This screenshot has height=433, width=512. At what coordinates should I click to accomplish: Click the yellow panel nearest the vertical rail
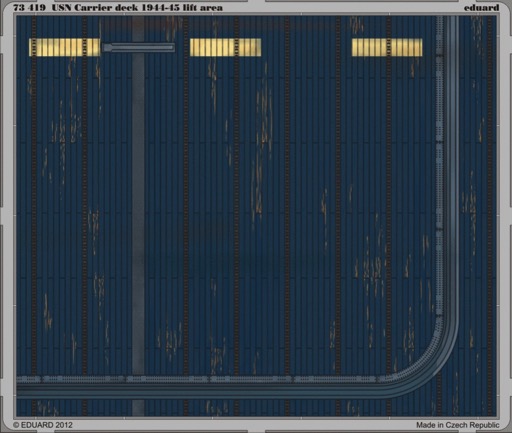(x=387, y=47)
